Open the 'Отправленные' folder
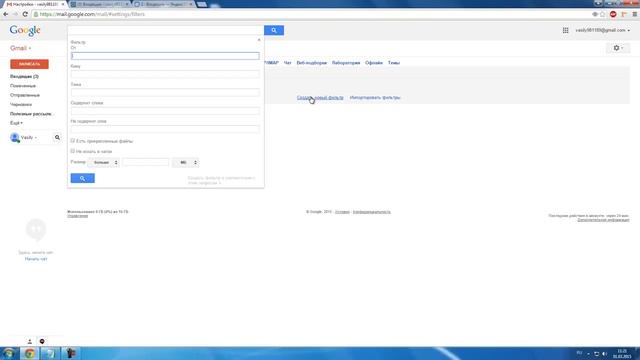This screenshot has width=640, height=360. [x=25, y=95]
